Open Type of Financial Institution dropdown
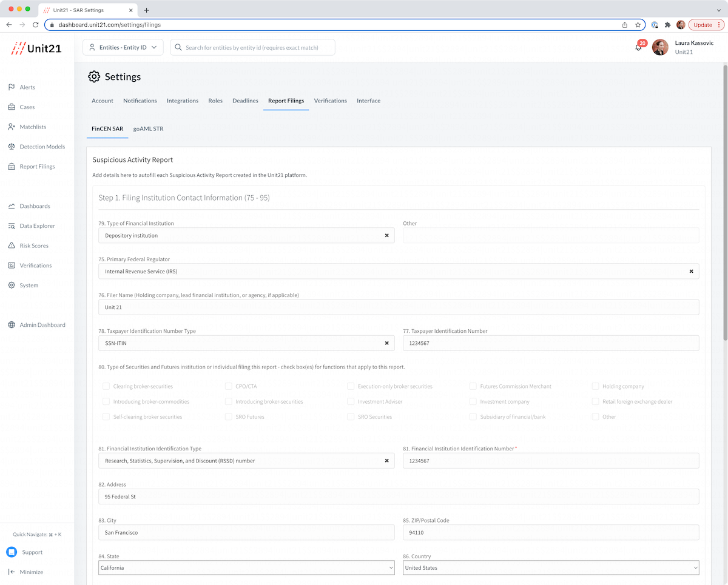Image resolution: width=728 pixels, height=585 pixels. click(x=246, y=235)
